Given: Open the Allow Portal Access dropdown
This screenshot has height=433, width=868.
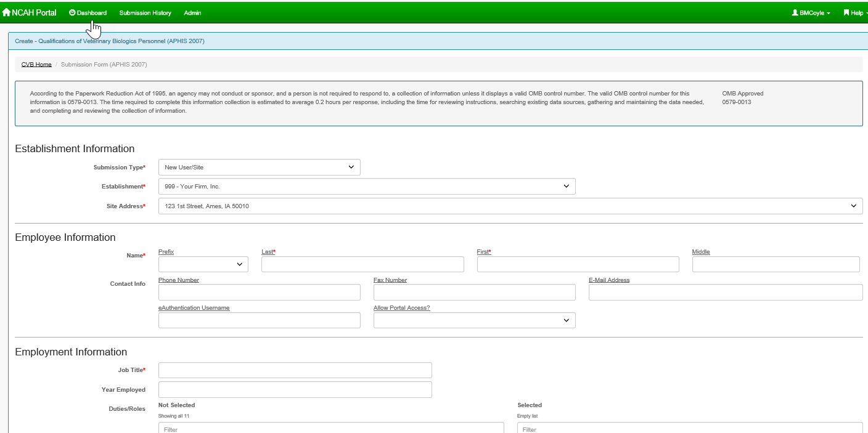Looking at the screenshot, I should (x=474, y=320).
